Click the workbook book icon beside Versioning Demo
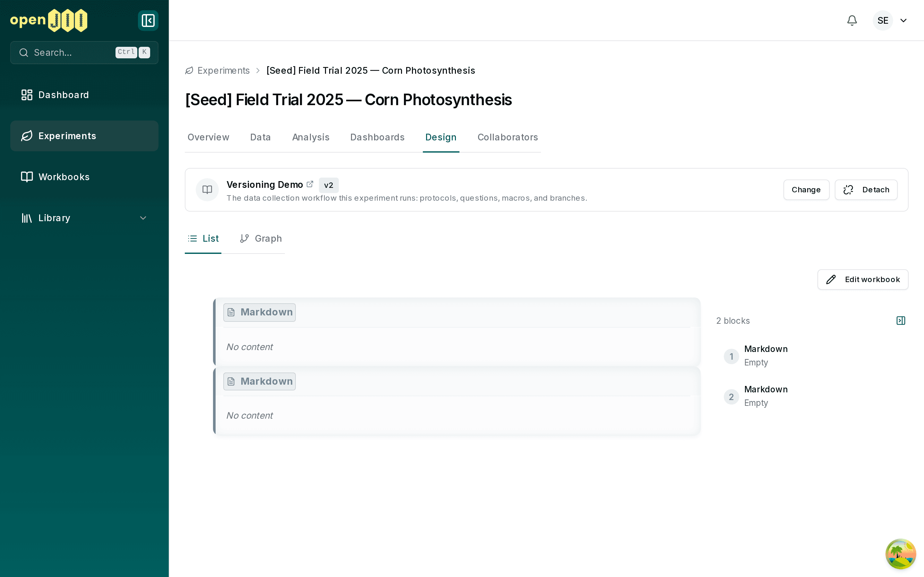 (207, 190)
